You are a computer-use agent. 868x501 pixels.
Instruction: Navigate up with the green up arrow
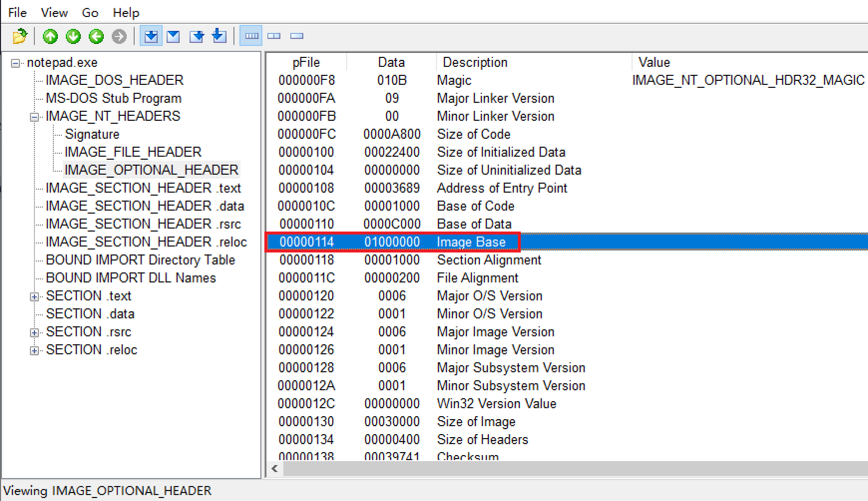coord(49,36)
